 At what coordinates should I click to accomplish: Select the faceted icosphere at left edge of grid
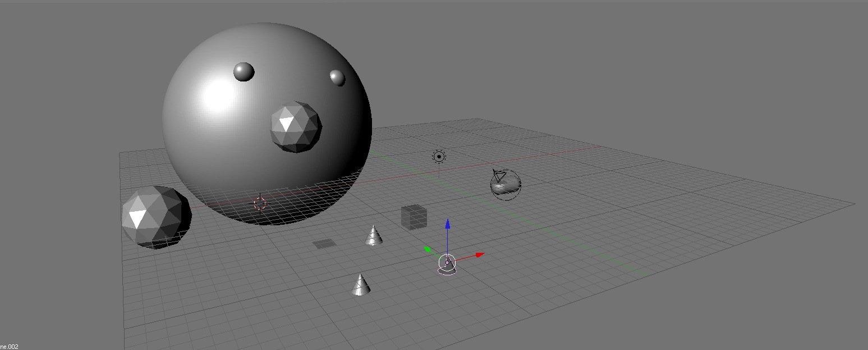click(x=157, y=217)
